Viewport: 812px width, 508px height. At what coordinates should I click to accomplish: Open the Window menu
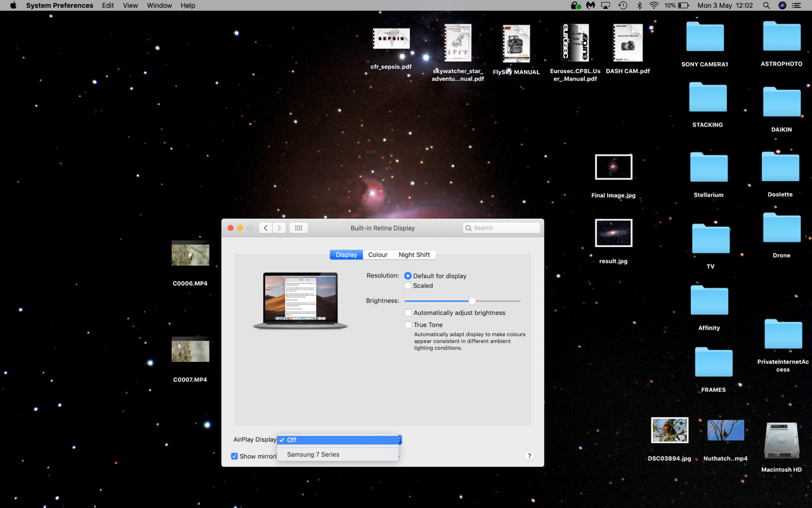(159, 5)
